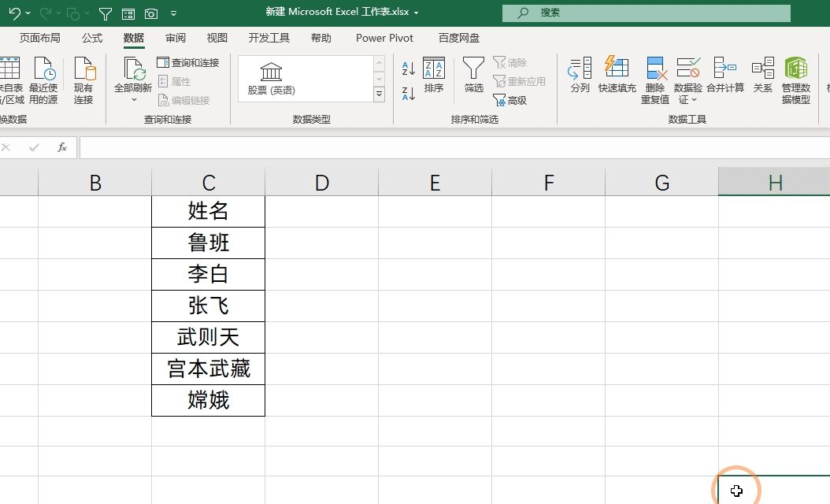Viewport: 830px width, 504px height.
Task: Open the undo history dropdown arrow
Action: 28,13
